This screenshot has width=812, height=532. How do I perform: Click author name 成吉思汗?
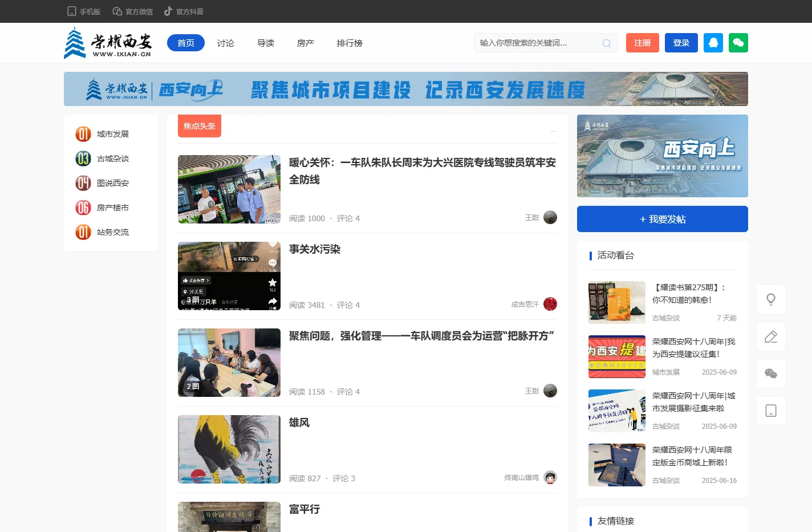(525, 304)
